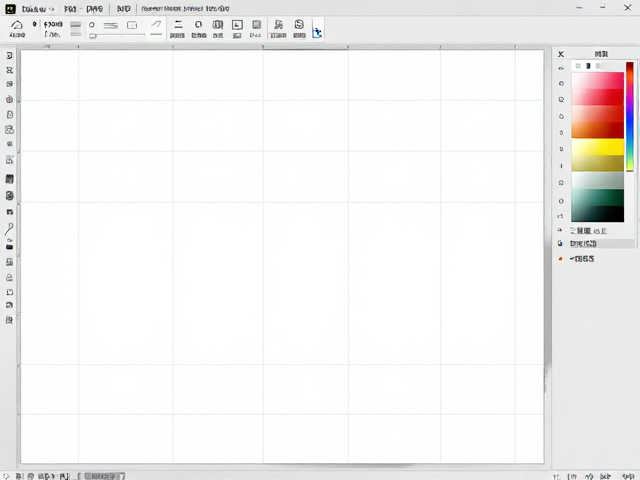
Task: Select the dark round tool icon in left strip
Action: click(x=9, y=196)
